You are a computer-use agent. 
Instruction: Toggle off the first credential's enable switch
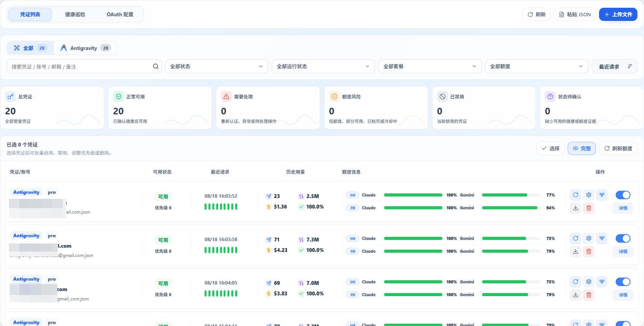[x=623, y=195]
